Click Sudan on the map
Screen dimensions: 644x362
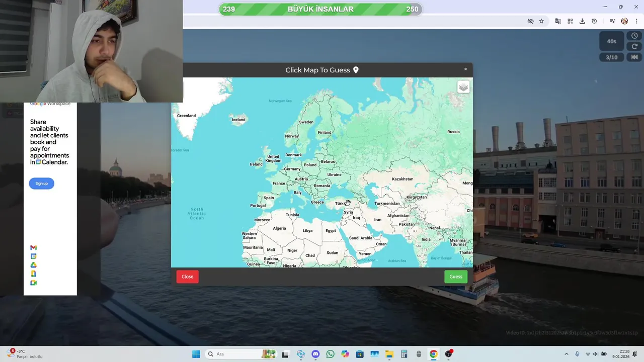332,253
